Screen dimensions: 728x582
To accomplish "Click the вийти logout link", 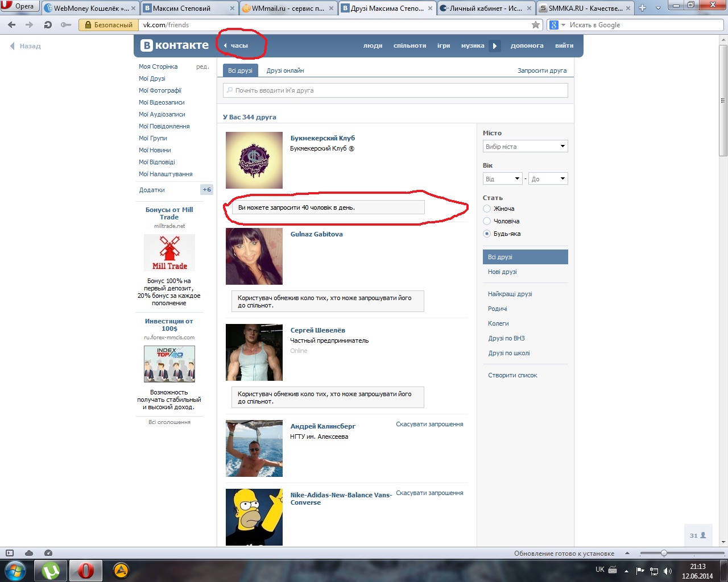I will coord(564,45).
